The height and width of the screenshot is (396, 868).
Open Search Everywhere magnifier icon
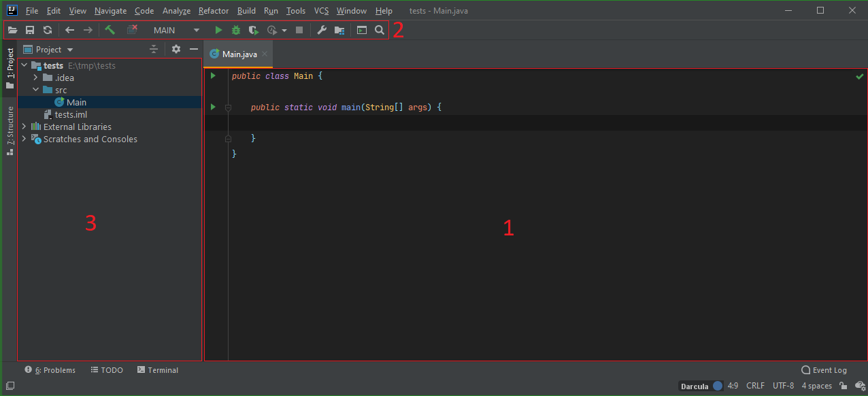click(x=380, y=30)
